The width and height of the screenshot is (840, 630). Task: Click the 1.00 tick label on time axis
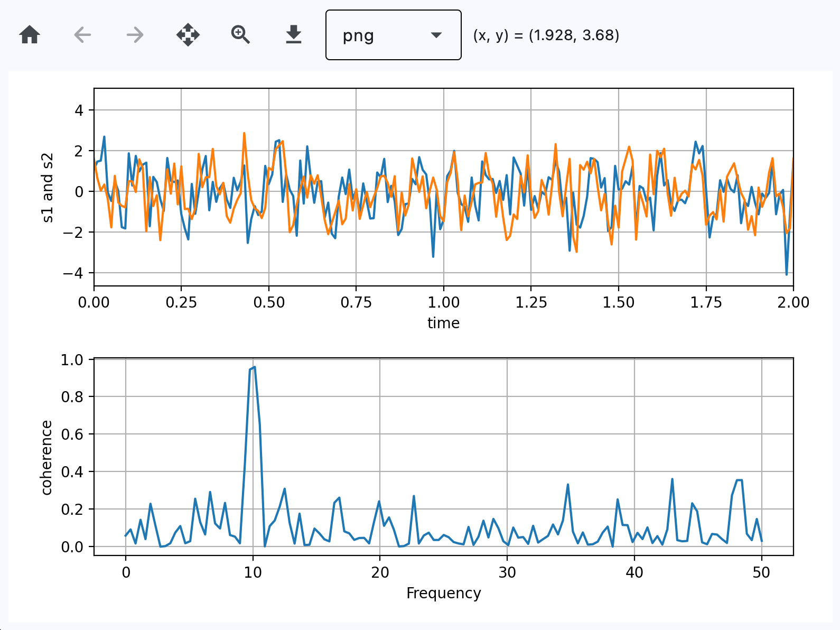point(443,302)
